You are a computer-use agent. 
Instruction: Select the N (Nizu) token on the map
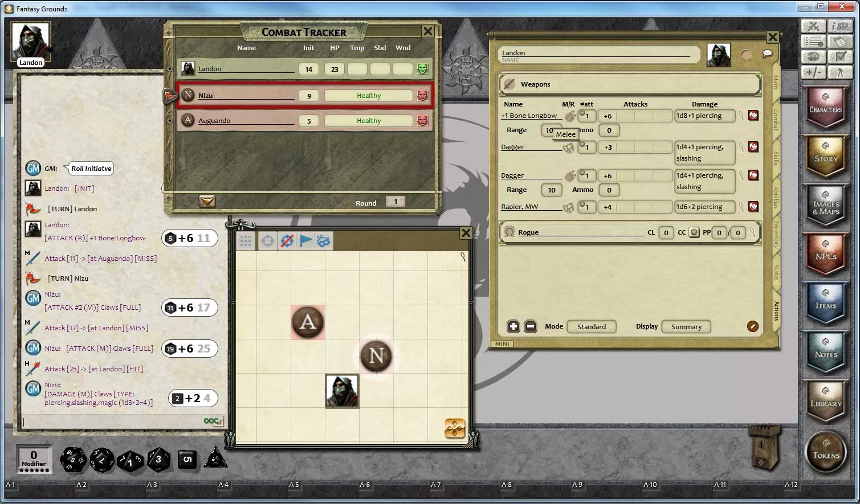376,356
